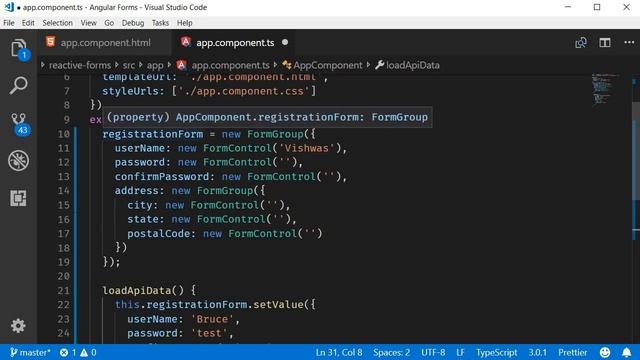Click line number 10 in the gutter
The image size is (640, 360).
click(x=64, y=134)
